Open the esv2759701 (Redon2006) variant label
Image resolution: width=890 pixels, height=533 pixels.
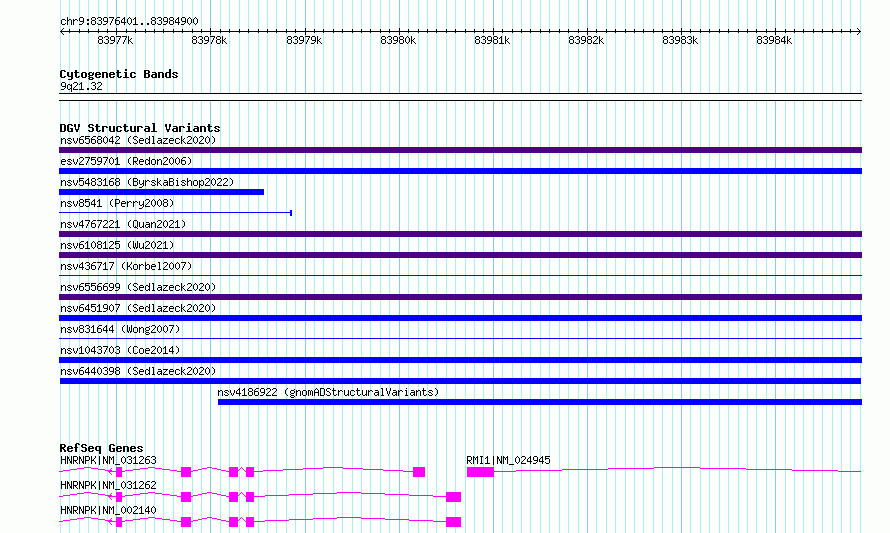pos(126,161)
